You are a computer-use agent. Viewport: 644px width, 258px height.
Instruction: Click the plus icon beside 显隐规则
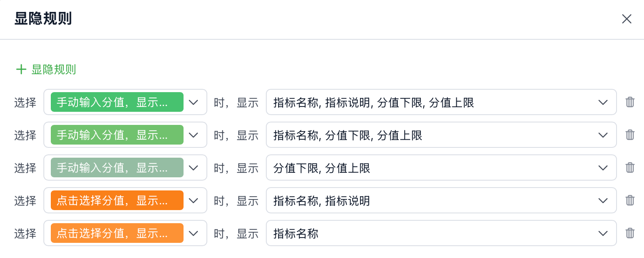pyautogui.click(x=21, y=69)
